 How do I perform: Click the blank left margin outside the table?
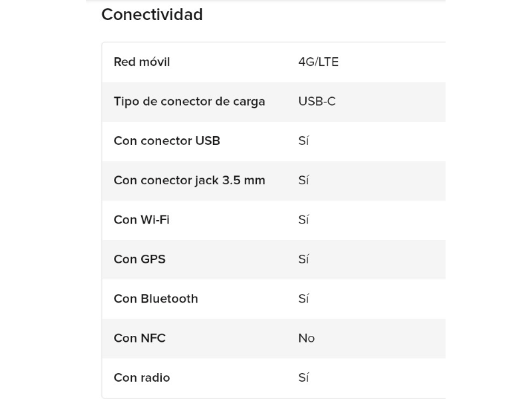42,208
